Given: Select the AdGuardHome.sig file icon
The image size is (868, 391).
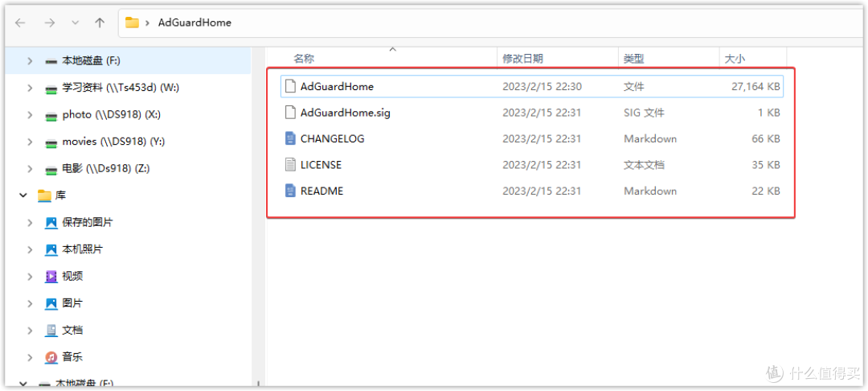Looking at the screenshot, I should click(291, 113).
